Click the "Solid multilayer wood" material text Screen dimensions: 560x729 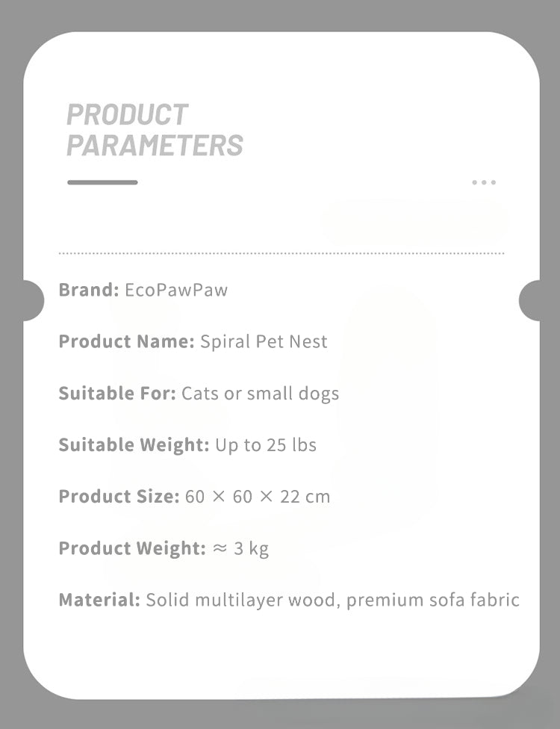point(243,600)
